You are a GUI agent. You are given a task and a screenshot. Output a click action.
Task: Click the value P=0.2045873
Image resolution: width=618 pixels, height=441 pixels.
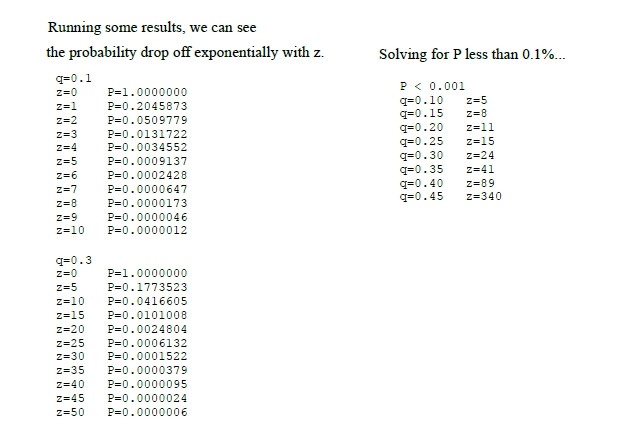point(147,106)
